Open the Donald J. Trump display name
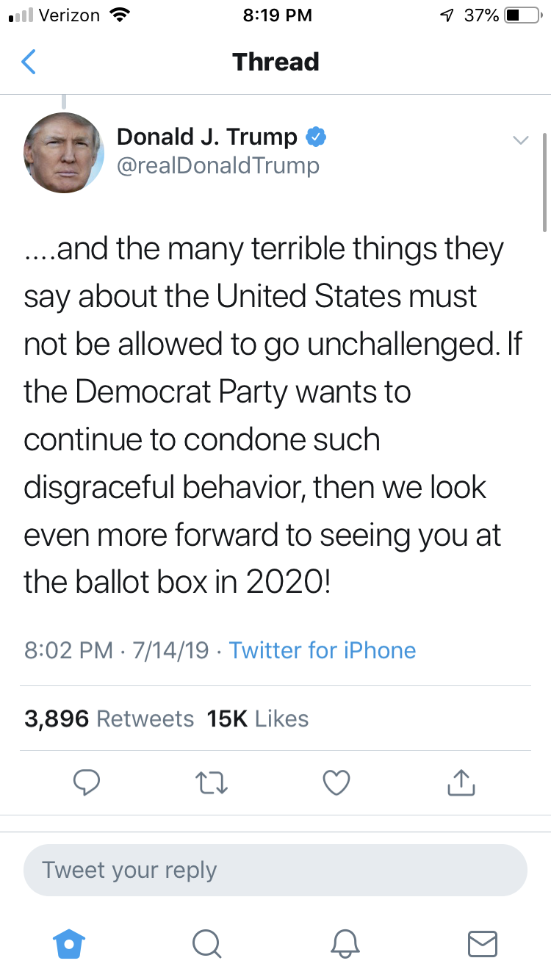 point(207,137)
